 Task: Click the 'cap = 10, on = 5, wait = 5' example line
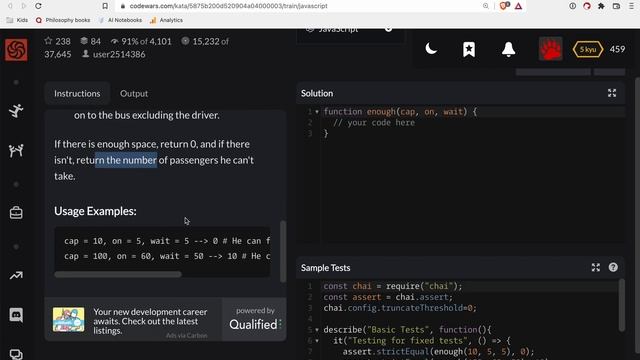pos(167,241)
